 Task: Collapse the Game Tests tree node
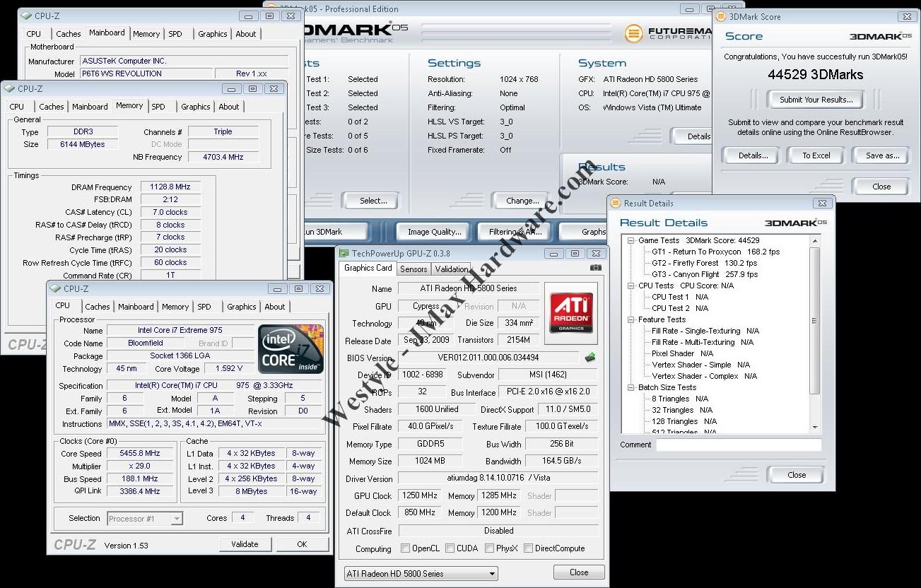tap(630, 240)
